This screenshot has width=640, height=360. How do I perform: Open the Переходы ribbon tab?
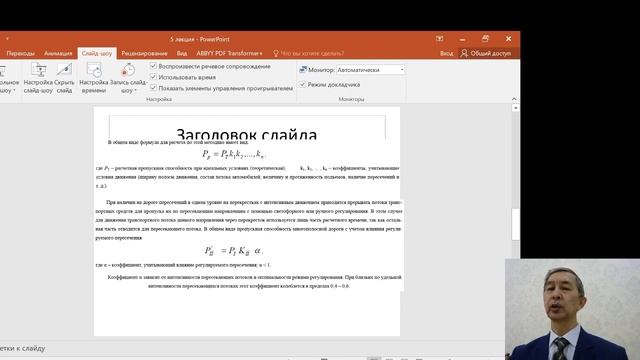[21, 53]
